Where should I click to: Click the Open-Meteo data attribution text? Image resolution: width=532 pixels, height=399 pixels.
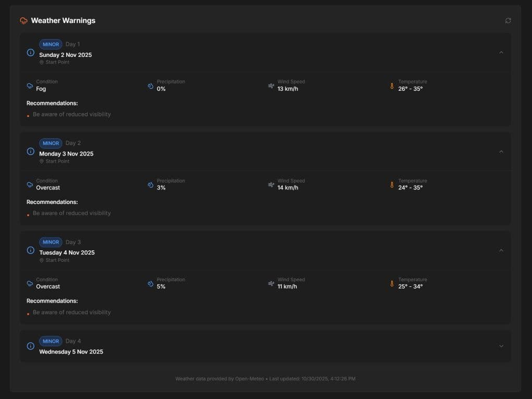(x=265, y=379)
